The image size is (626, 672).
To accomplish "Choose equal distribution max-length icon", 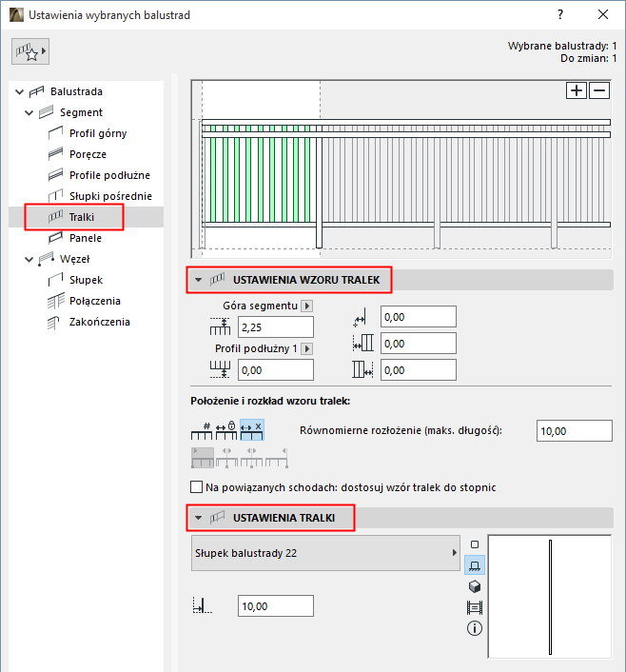I will (x=251, y=430).
